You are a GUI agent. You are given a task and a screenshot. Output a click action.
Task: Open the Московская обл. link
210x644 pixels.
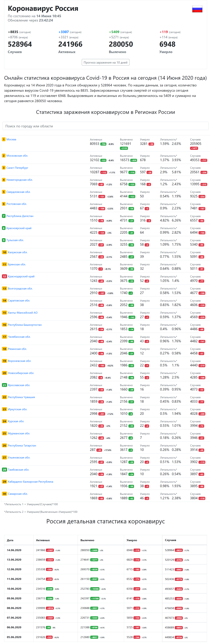pos(17,156)
